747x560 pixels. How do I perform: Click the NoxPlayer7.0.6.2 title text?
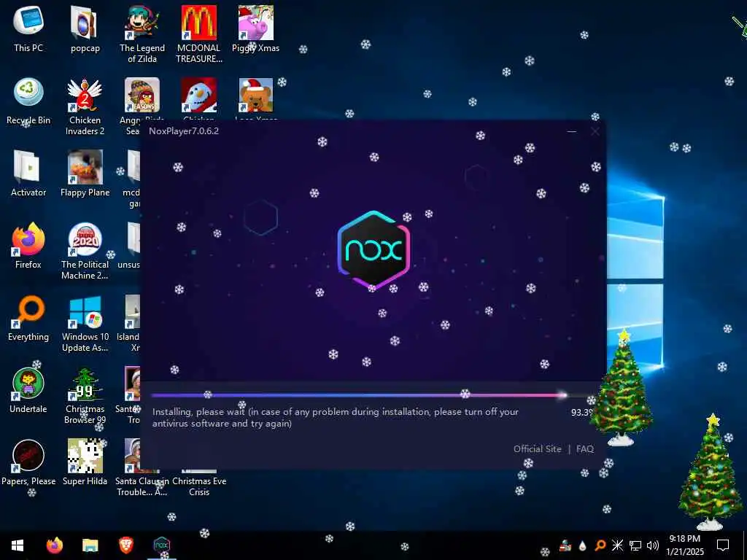pos(183,131)
